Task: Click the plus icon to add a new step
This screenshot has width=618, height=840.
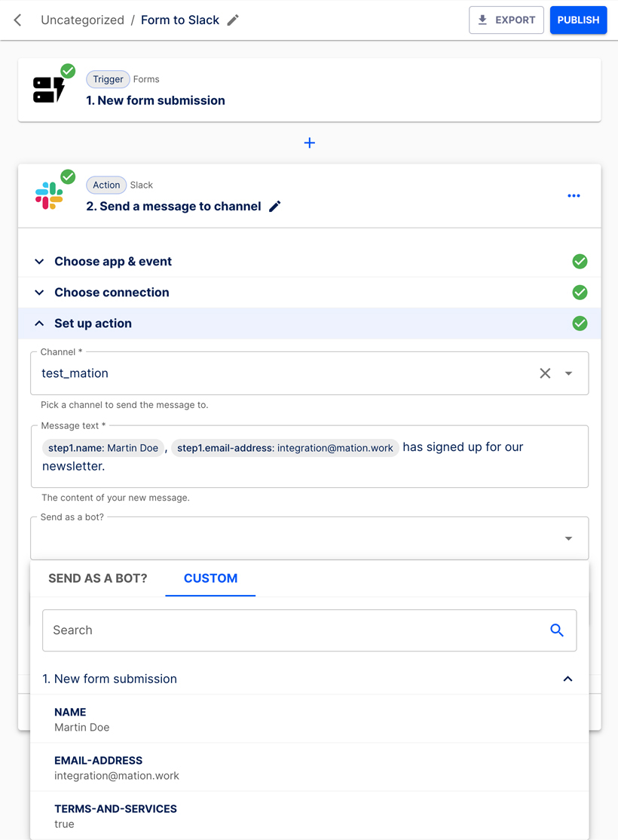Action: pyautogui.click(x=309, y=143)
